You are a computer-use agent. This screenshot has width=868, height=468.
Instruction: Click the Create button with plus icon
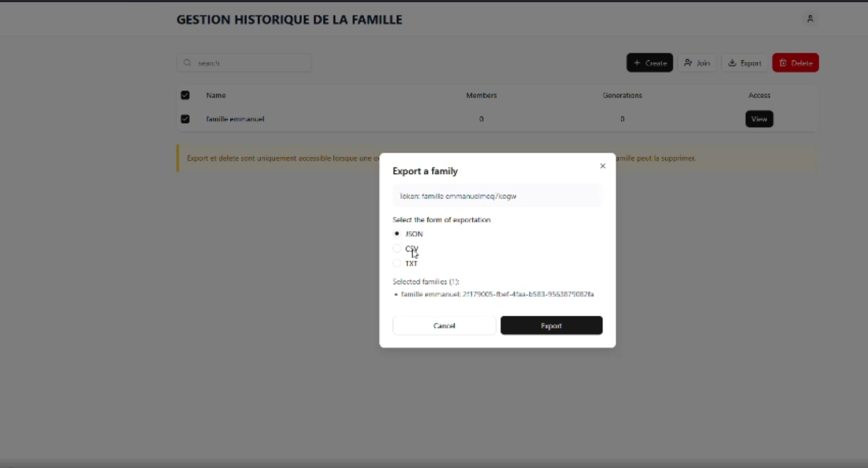point(649,63)
